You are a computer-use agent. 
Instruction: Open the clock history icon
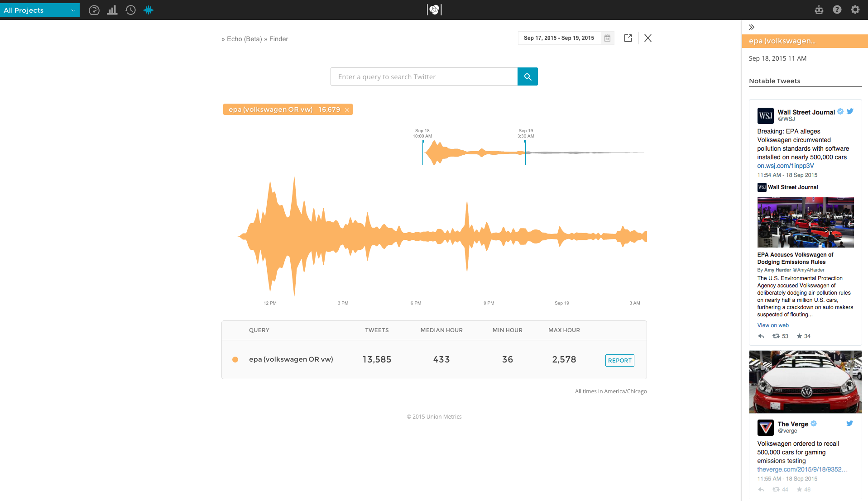pos(130,10)
